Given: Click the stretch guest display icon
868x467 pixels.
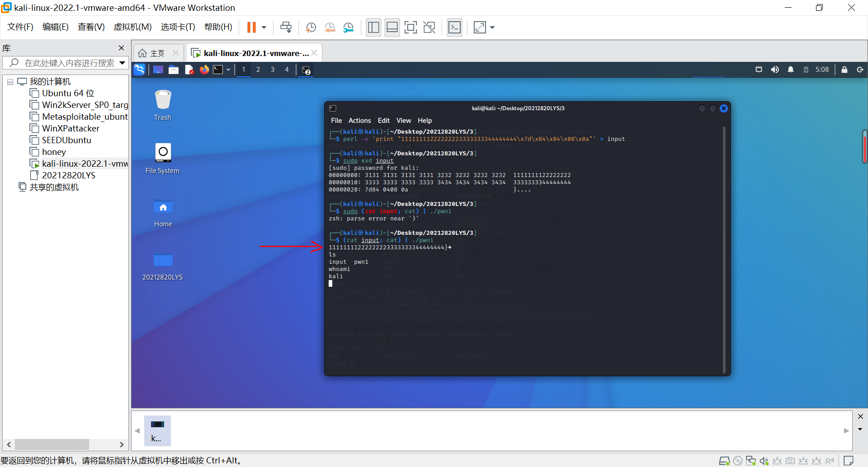Looking at the screenshot, I should coord(480,28).
